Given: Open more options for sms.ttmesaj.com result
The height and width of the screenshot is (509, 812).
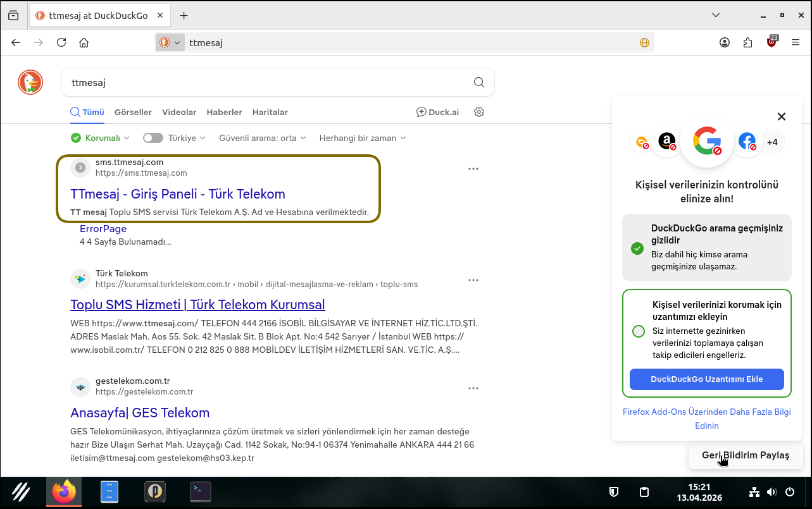Looking at the screenshot, I should 473,169.
